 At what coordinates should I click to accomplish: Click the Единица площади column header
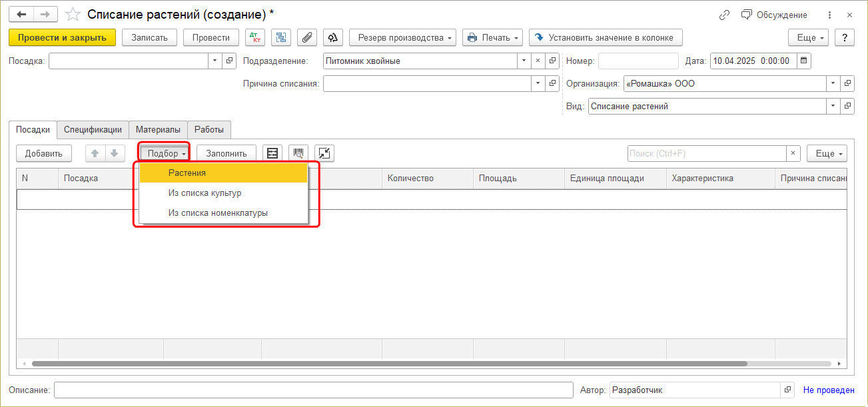point(615,178)
